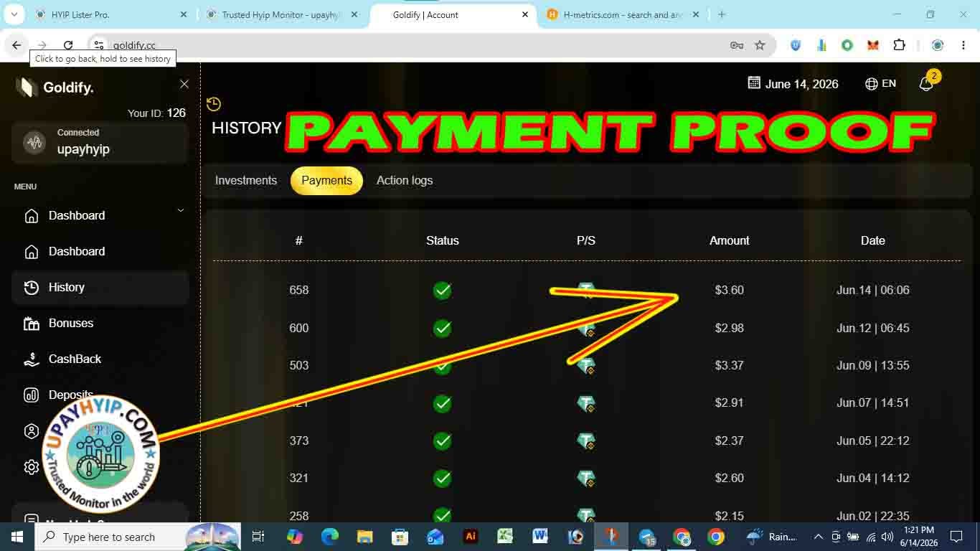Screen dimensions: 980x551
Task: Open the Windows notification center
Action: coord(956,537)
